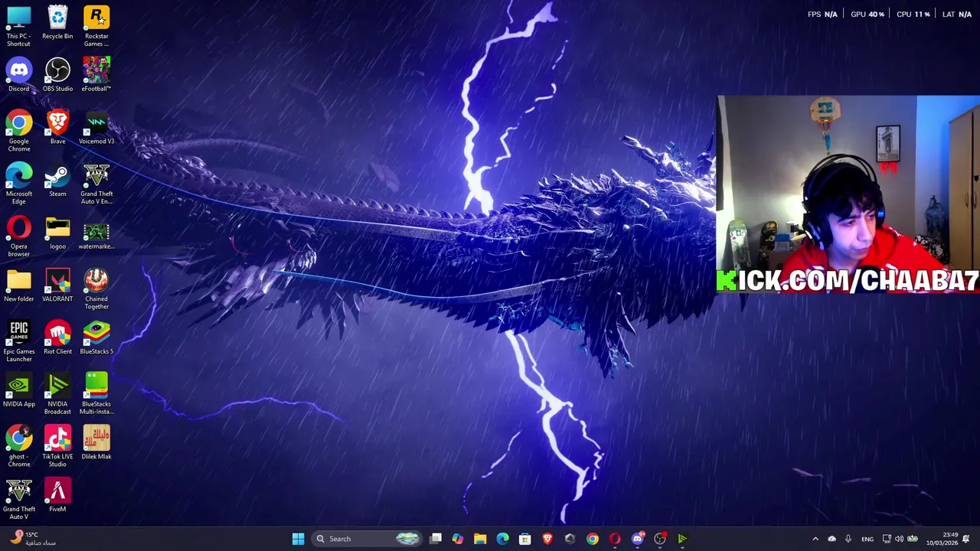Viewport: 980px width, 551px height.
Task: Open the Dlilek Mlak desktop icon
Action: pos(96,444)
